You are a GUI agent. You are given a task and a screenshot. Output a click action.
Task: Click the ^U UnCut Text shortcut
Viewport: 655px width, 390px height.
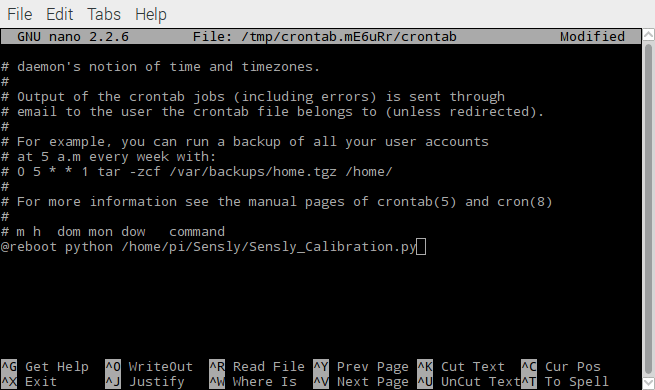click(469, 382)
